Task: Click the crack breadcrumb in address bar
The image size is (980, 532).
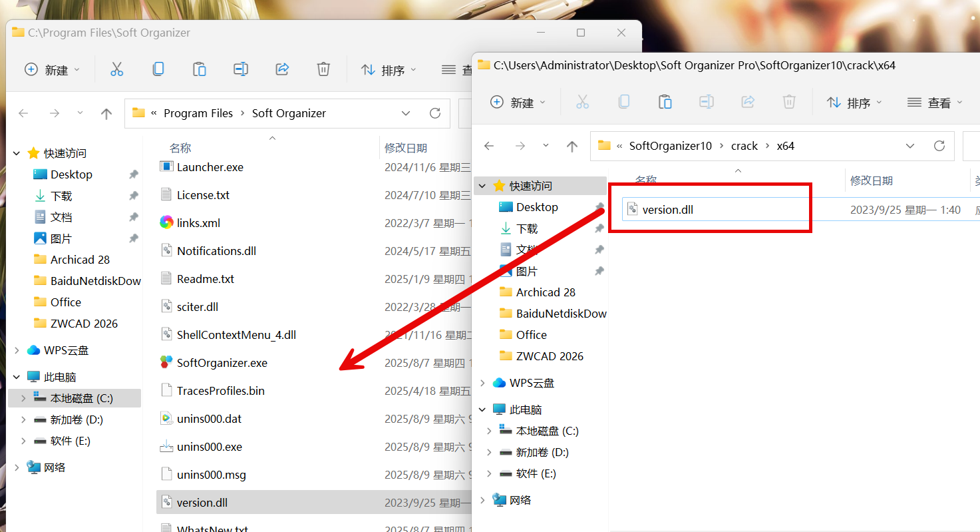Action: coord(744,146)
